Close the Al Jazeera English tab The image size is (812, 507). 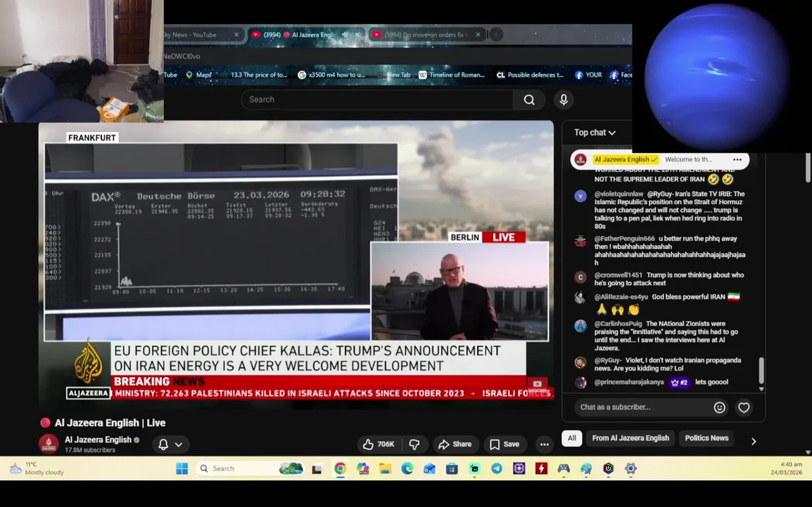pos(357,35)
